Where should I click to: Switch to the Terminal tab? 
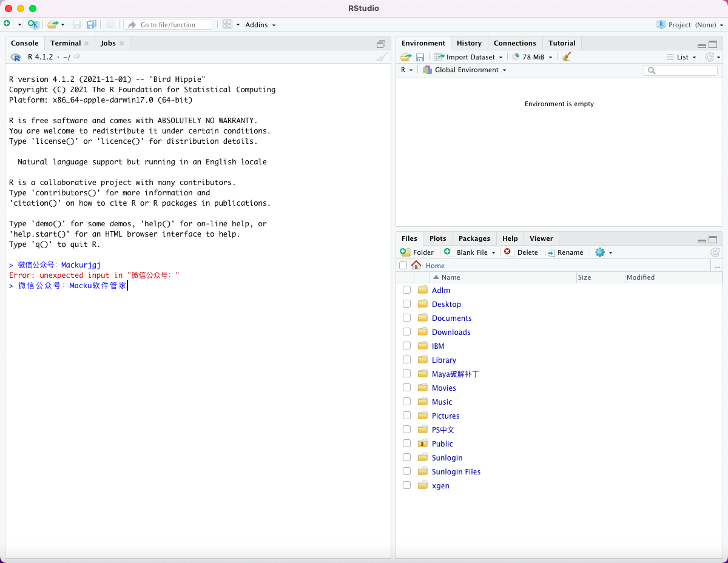(66, 43)
